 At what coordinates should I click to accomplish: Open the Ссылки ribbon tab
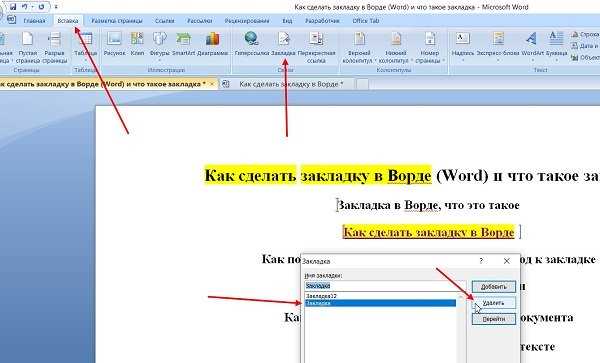165,21
